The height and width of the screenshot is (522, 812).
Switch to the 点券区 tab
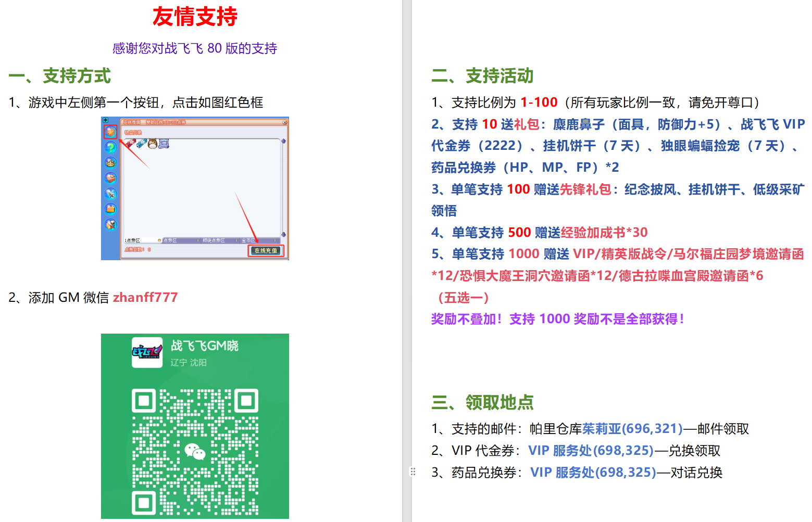[181, 240]
